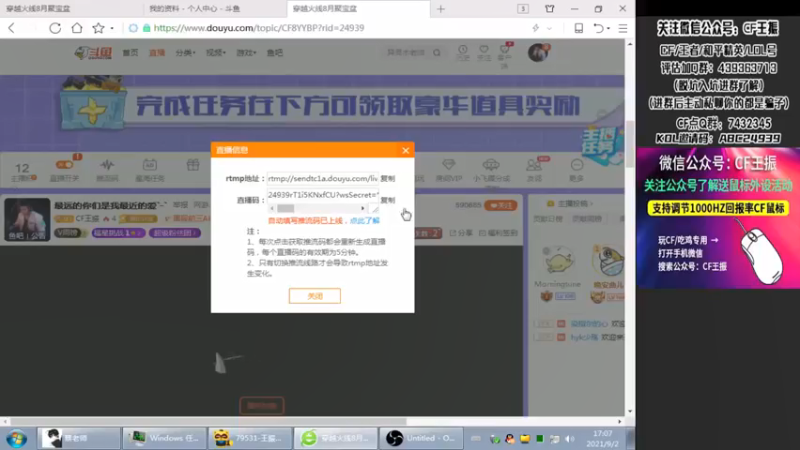Screen dimensions: 800x450
Task: Go to browser home page icon
Action: click(77, 28)
